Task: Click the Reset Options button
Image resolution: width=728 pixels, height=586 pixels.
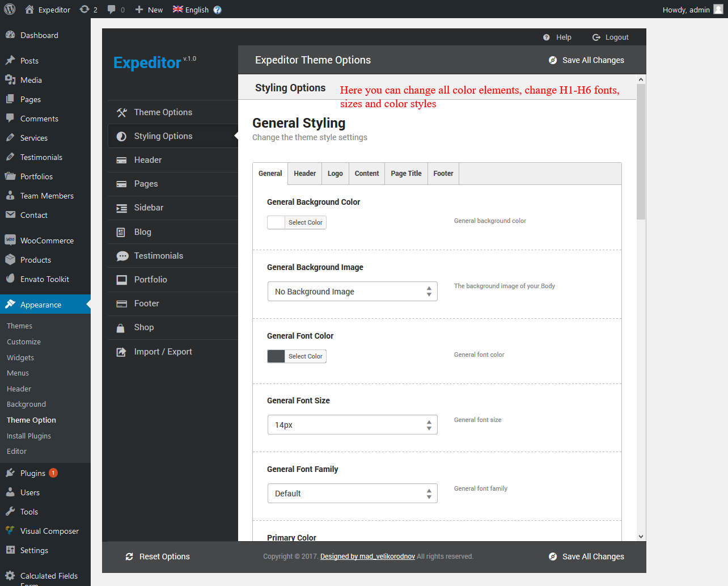Action: click(x=158, y=557)
